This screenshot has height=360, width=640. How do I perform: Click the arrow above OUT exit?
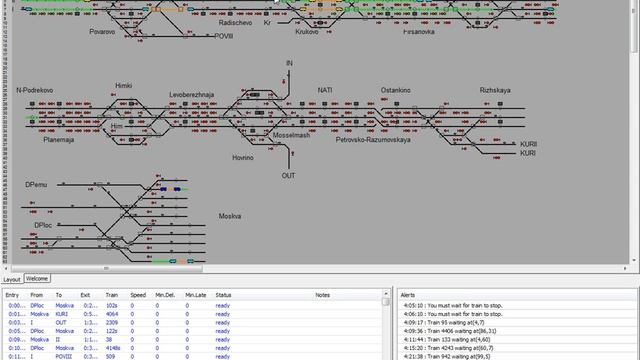pos(293,153)
